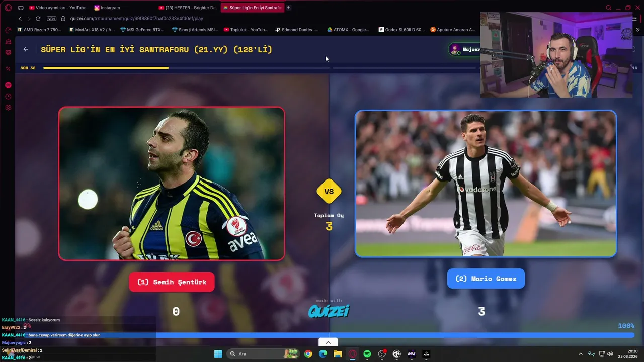
Task: Open the Sinerji Artemis MSI bookmark
Action: (x=195, y=30)
